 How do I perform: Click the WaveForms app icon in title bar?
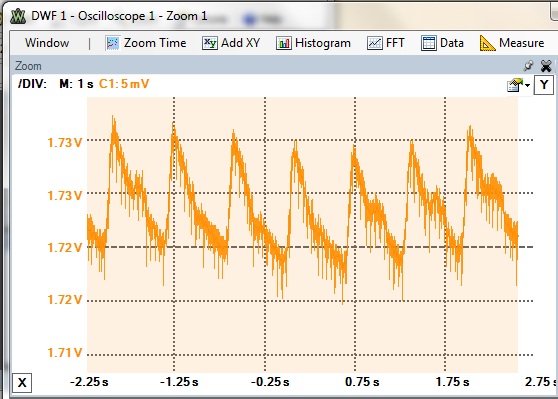[18, 16]
